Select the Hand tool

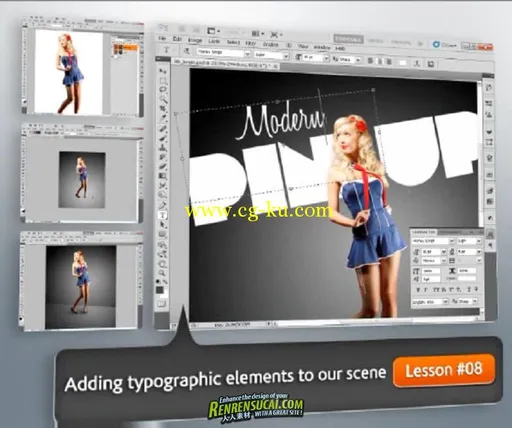point(162,264)
